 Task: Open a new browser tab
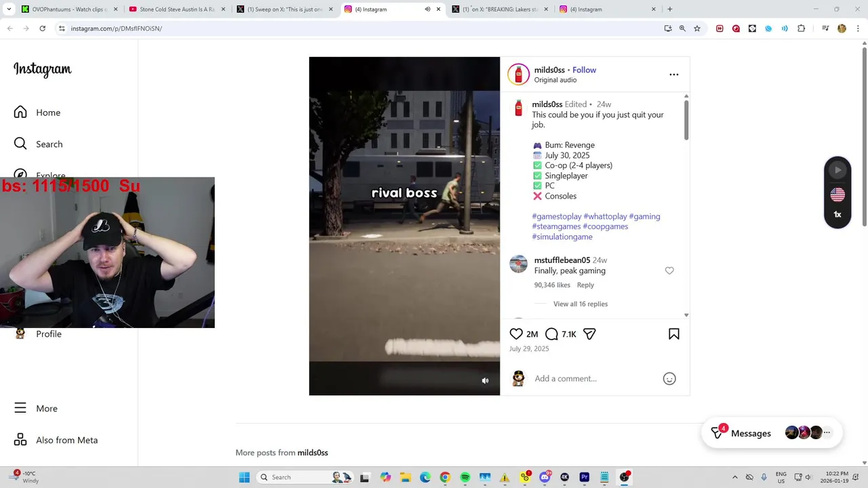pyautogui.click(x=669, y=9)
